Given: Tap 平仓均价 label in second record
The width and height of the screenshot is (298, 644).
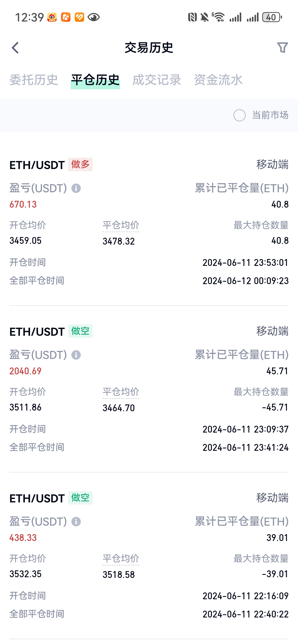Looking at the screenshot, I should tap(121, 392).
